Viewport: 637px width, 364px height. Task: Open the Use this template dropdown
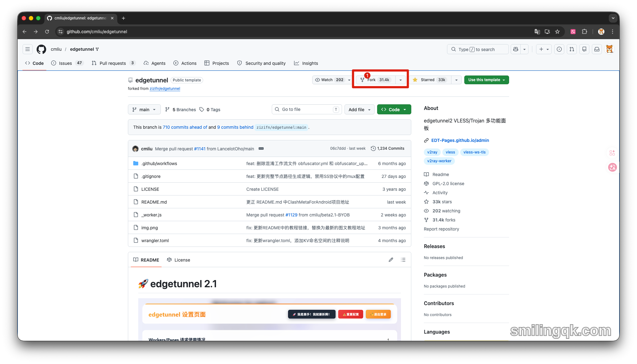[x=487, y=80]
